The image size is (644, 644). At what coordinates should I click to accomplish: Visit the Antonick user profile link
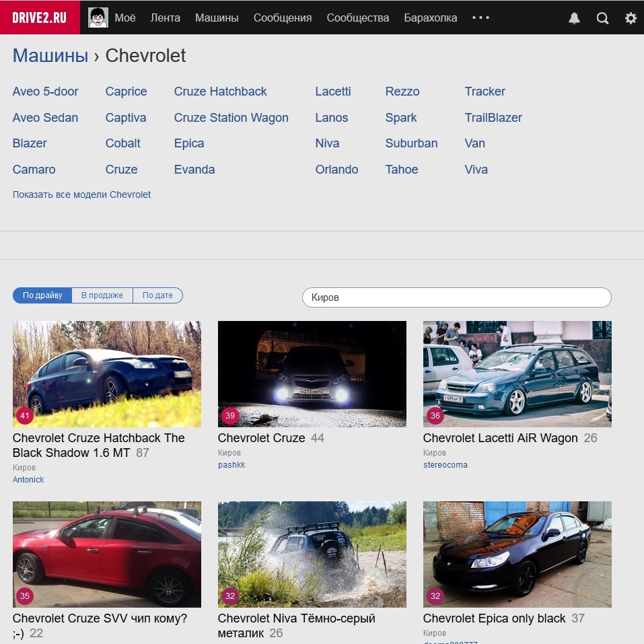click(x=28, y=479)
